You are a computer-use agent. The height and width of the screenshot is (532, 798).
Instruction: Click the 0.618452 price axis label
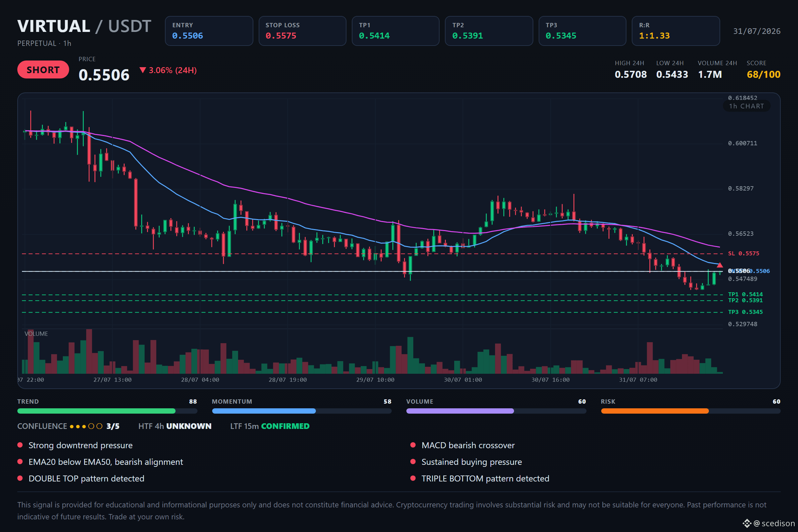pos(743,98)
